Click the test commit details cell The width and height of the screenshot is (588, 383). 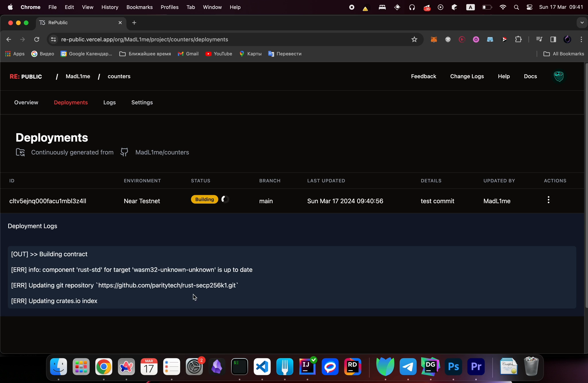(437, 201)
